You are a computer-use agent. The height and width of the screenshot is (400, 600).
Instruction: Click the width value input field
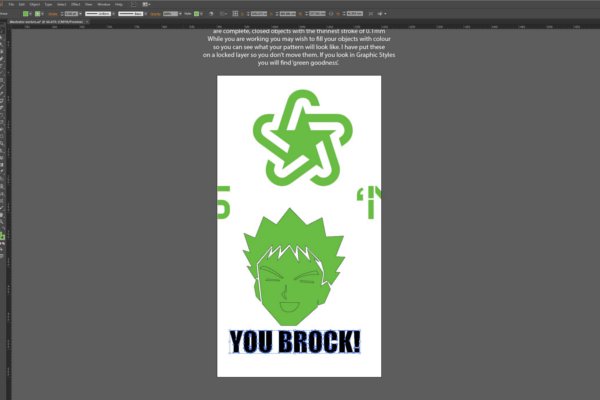[x=317, y=14]
